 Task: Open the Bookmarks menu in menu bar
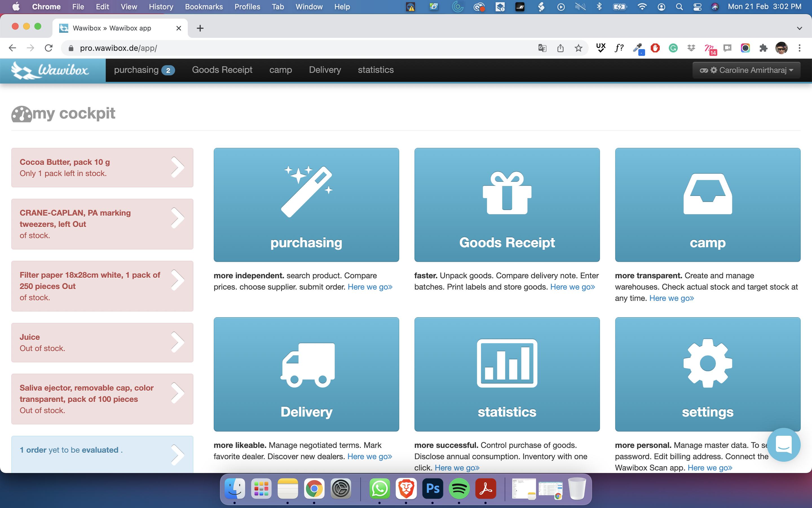[204, 7]
